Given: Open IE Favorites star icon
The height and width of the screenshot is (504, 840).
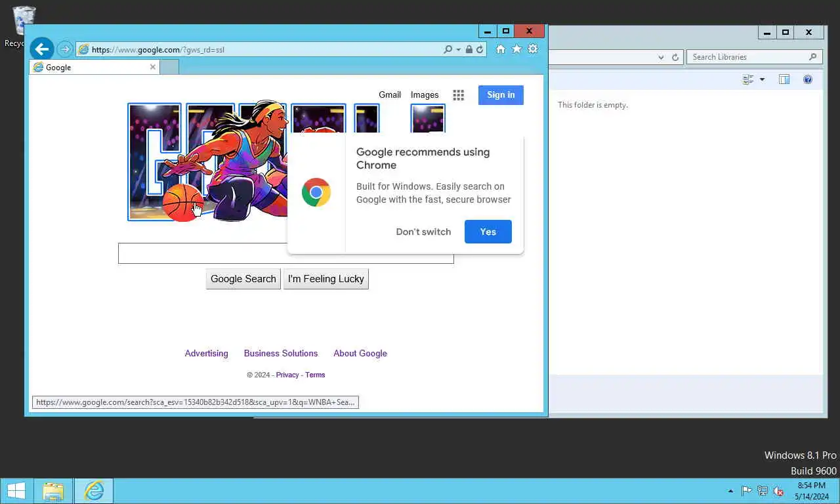Looking at the screenshot, I should pos(516,49).
